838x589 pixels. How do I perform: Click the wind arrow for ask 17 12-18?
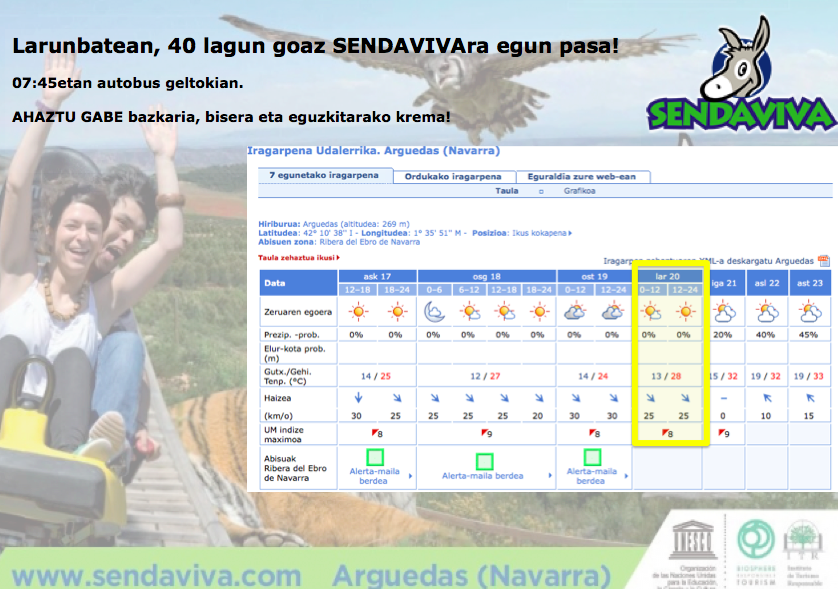coord(359,398)
